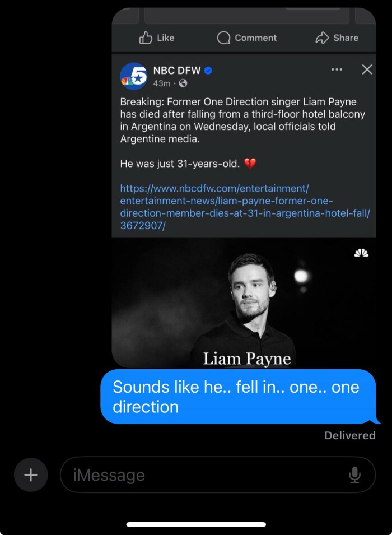
Task: Click the blue verified badge beside NBC DFW
Action: (x=208, y=71)
